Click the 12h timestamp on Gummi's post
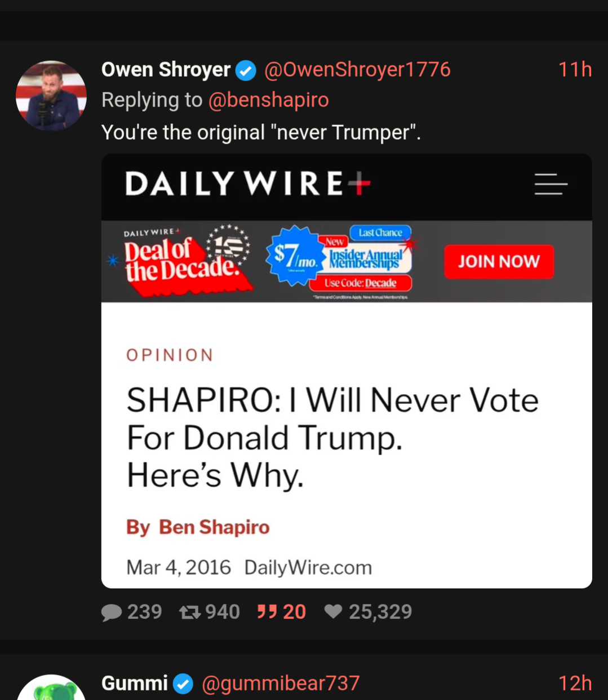Image resolution: width=608 pixels, height=700 pixels. tap(575, 683)
